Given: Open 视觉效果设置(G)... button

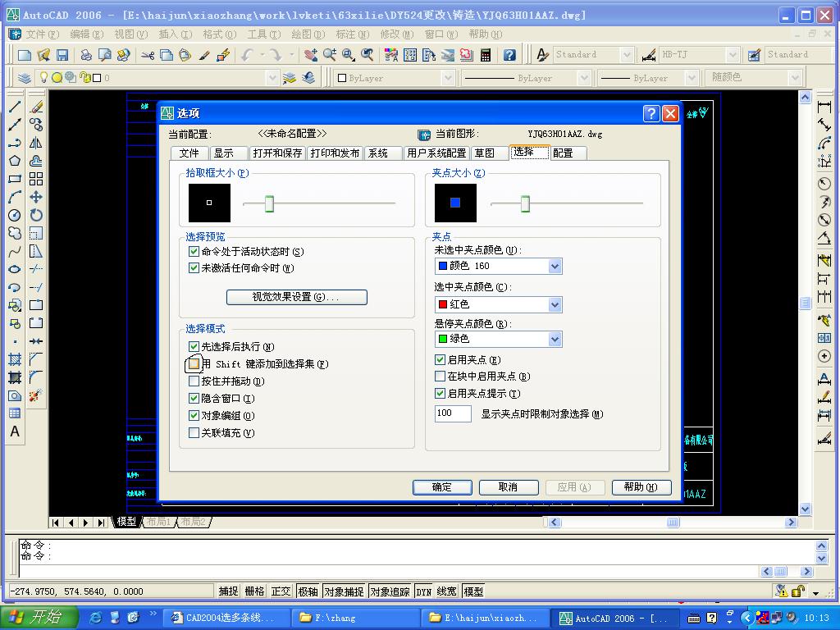Looking at the screenshot, I should 296,297.
